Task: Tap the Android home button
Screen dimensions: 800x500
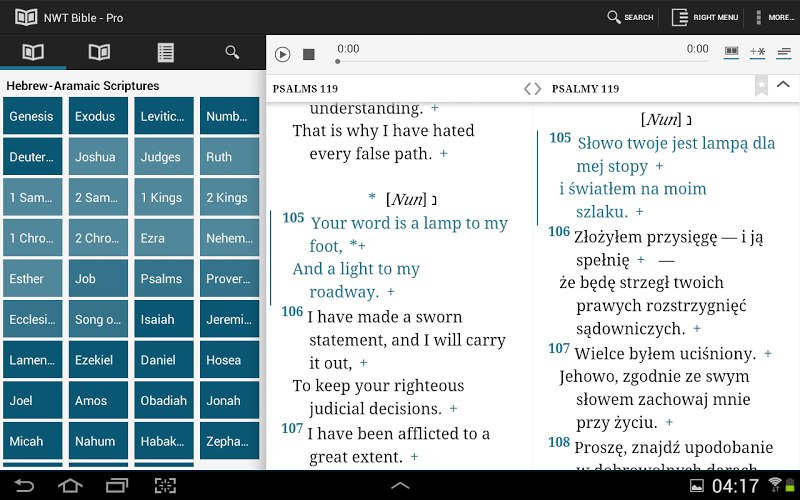Action: point(70,485)
